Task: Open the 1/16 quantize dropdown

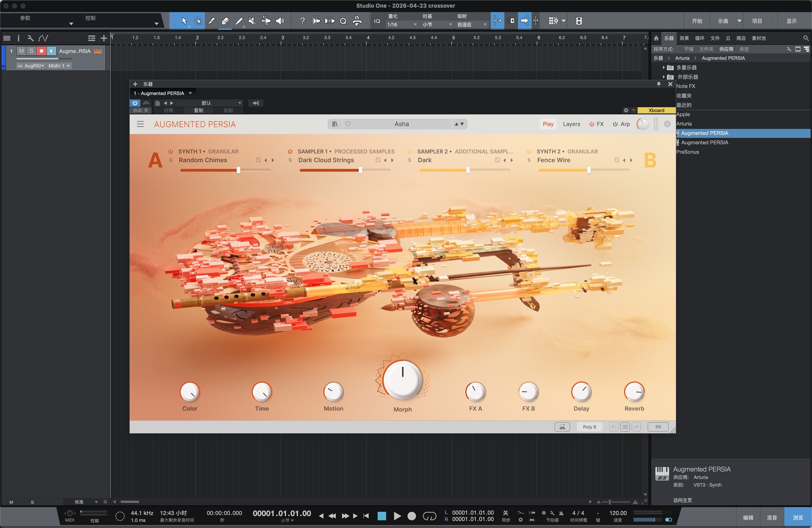Action: pos(402,25)
